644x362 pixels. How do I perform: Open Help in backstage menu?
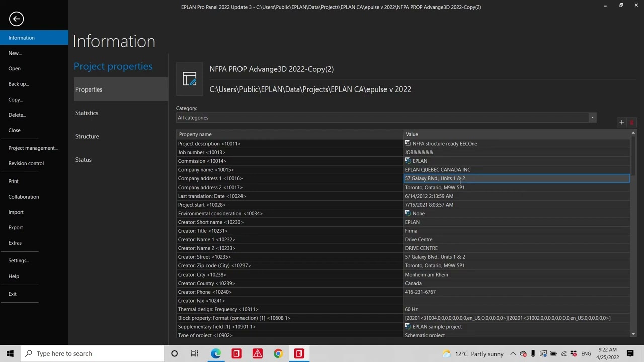pyautogui.click(x=14, y=276)
